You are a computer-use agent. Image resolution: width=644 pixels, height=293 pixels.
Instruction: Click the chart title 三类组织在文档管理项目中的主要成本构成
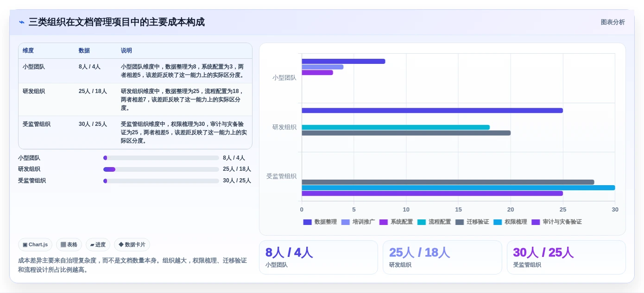tap(116, 22)
